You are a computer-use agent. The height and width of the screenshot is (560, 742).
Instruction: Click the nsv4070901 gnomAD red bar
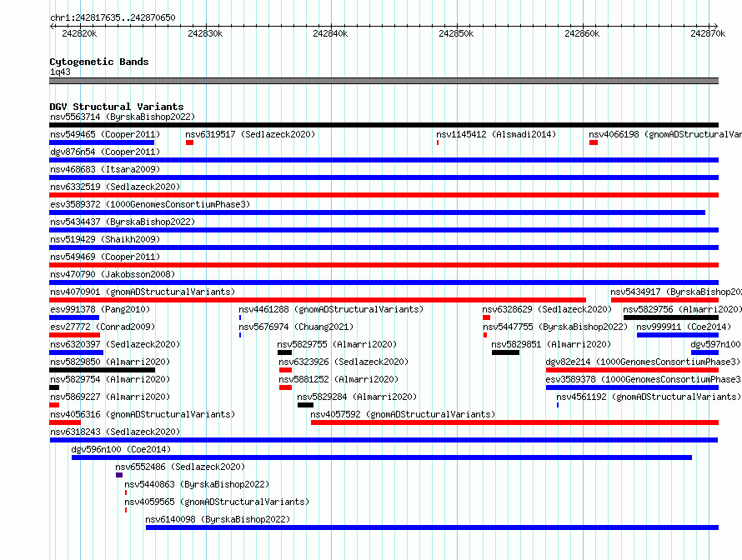click(x=318, y=300)
